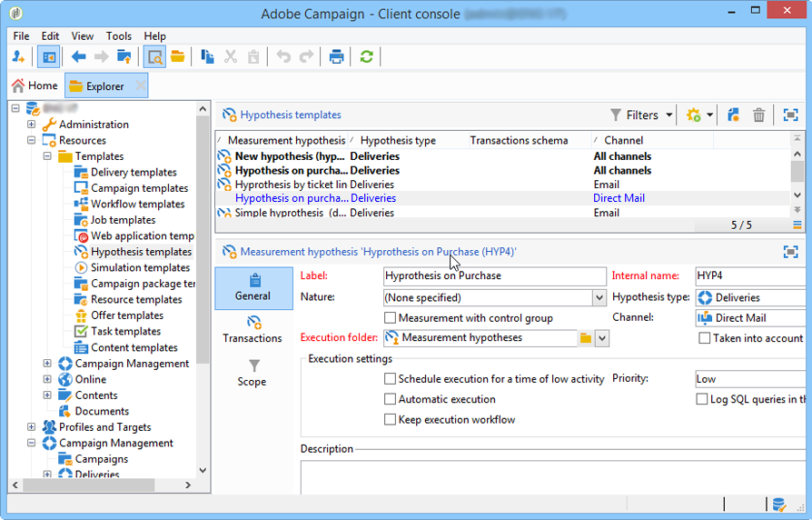Screen dimensions: 812x520
Task: Check the Automatic execution option
Action: coord(390,399)
